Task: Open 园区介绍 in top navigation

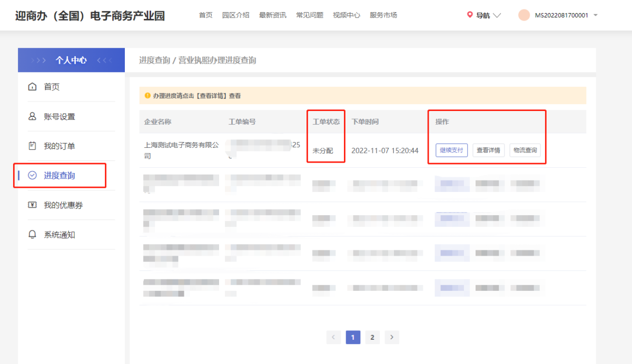Action: (x=235, y=15)
